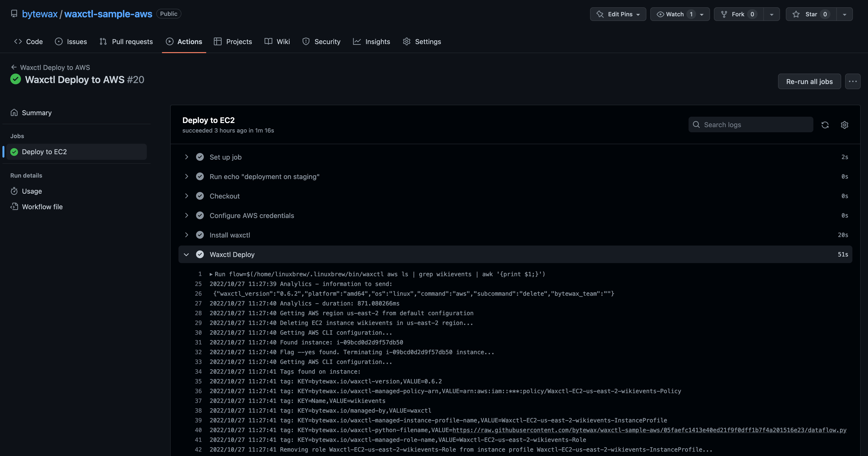Star the repository
This screenshot has width=868, height=456.
(x=811, y=14)
